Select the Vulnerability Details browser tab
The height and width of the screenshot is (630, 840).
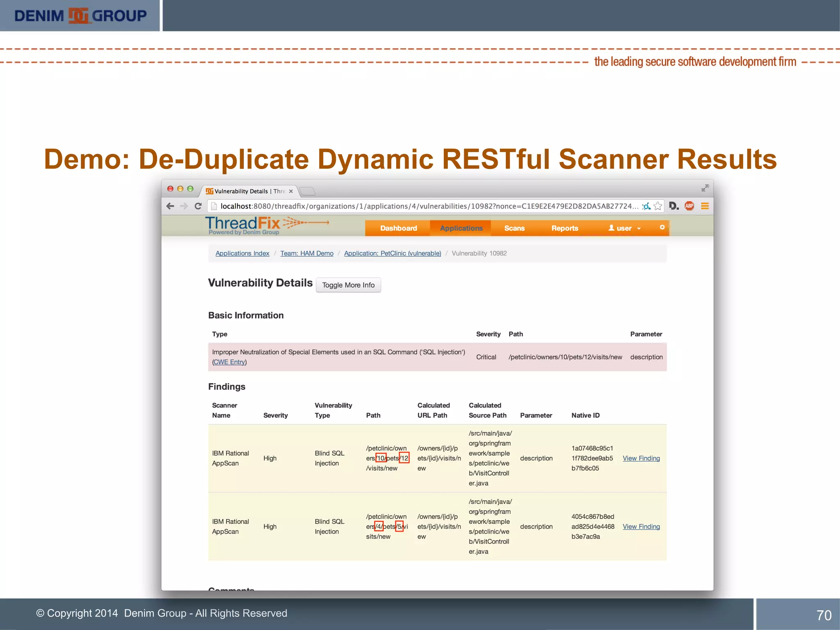click(x=249, y=191)
